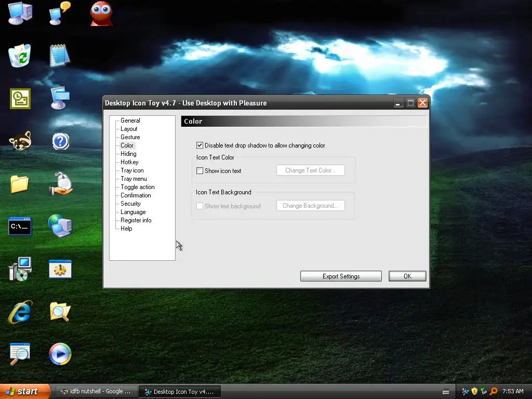Viewport: 532px width, 399px height.
Task: Open the Tray icon settings page
Action: click(x=132, y=170)
